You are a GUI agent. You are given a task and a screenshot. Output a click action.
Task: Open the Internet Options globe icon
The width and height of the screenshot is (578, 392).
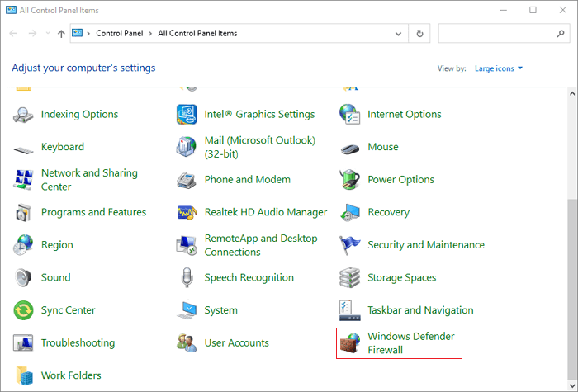pyautogui.click(x=349, y=114)
